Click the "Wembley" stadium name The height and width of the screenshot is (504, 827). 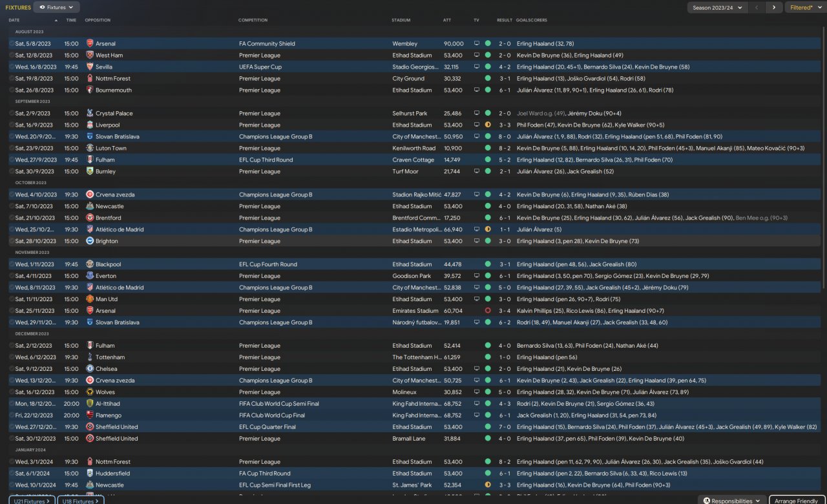click(x=405, y=44)
